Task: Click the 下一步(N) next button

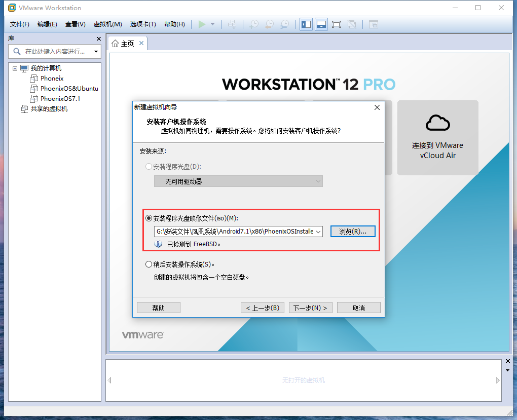Action: coord(311,308)
